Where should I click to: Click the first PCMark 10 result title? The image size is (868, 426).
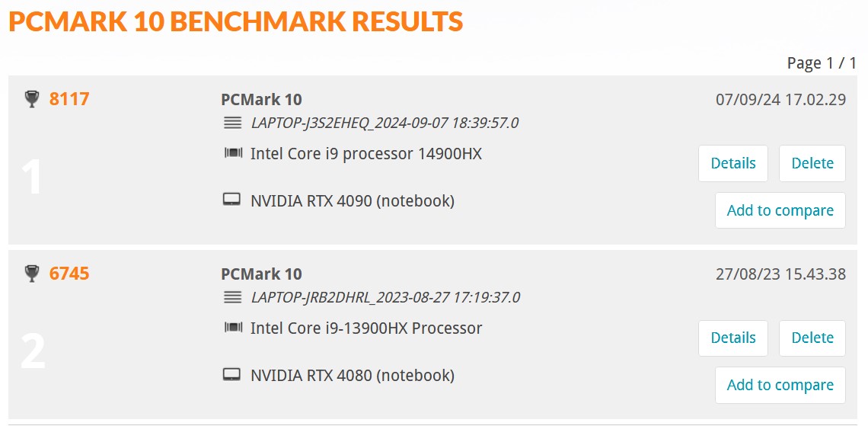[261, 100]
